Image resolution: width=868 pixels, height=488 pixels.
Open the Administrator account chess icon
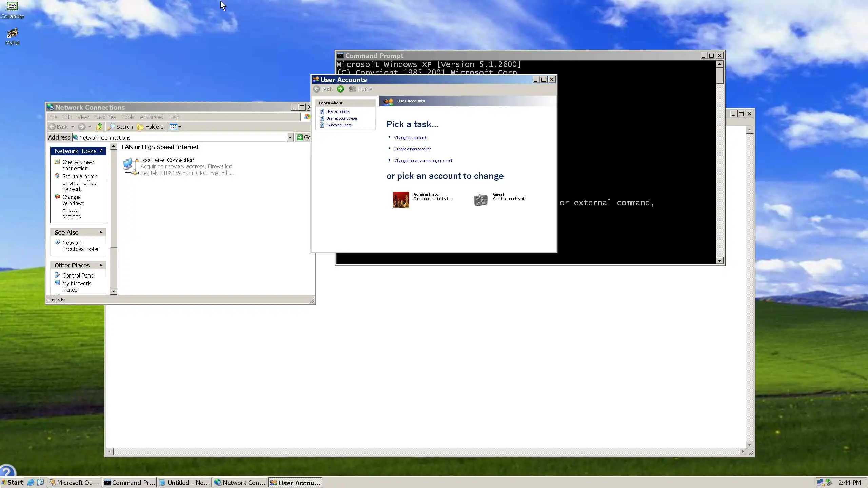401,200
